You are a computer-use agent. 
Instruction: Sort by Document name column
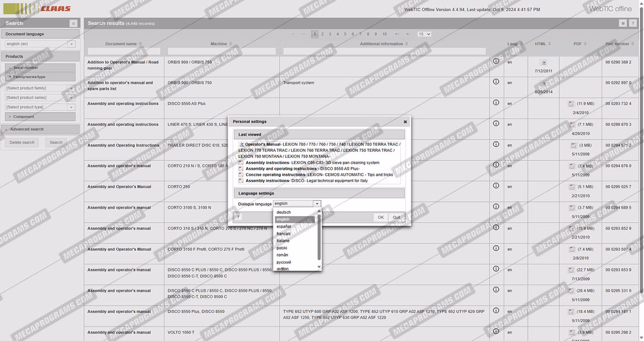tap(124, 44)
